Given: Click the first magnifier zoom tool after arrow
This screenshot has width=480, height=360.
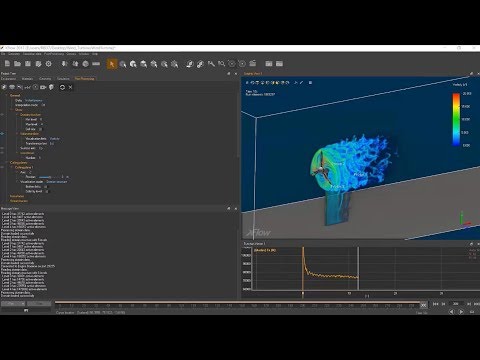Looking at the screenshot, I should click(123, 64).
